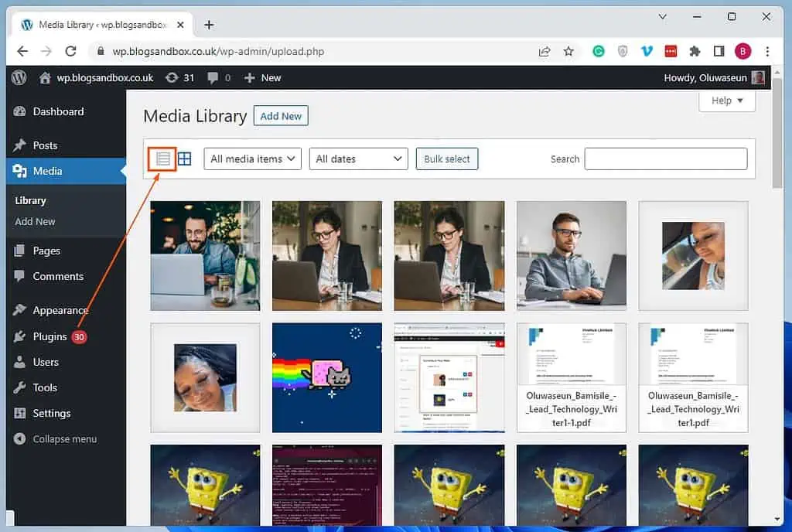Open the All media items dropdown
792x532 pixels.
(x=253, y=159)
